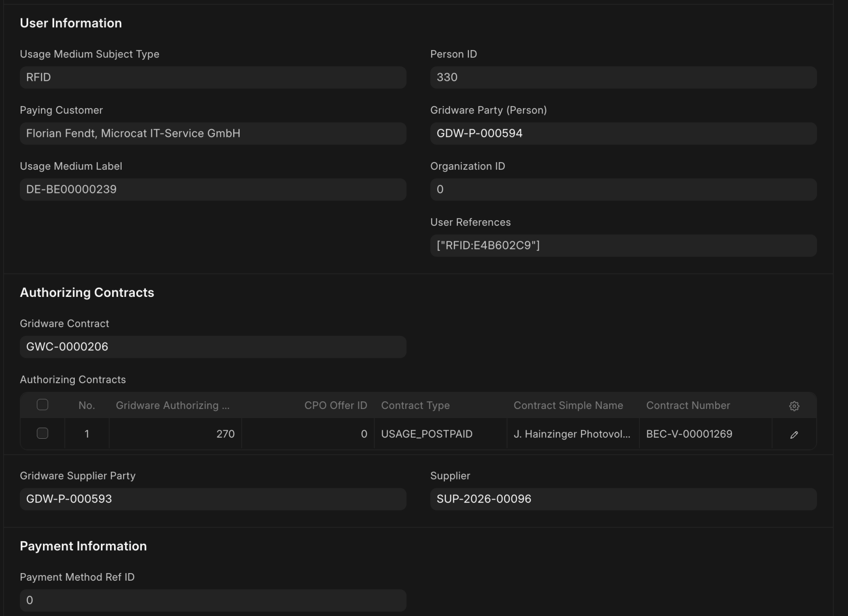Tick the select-all checkbox in table header
The width and height of the screenshot is (848, 616).
point(42,405)
